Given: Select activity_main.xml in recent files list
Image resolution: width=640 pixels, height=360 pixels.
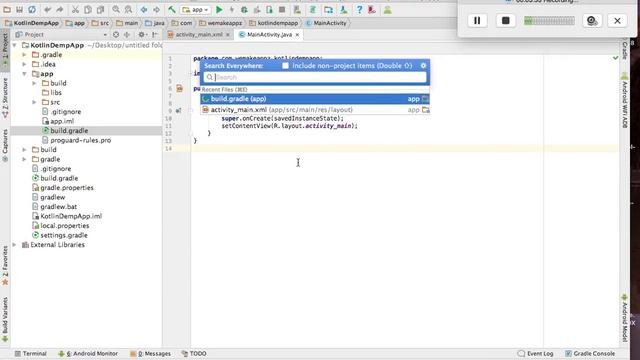Looking at the screenshot, I should coord(315,110).
